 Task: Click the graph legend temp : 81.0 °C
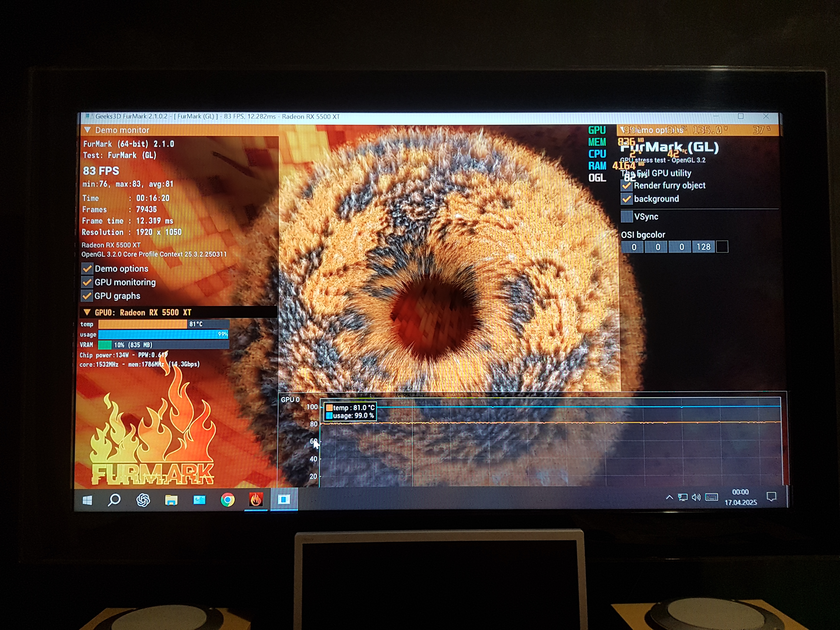(x=350, y=407)
